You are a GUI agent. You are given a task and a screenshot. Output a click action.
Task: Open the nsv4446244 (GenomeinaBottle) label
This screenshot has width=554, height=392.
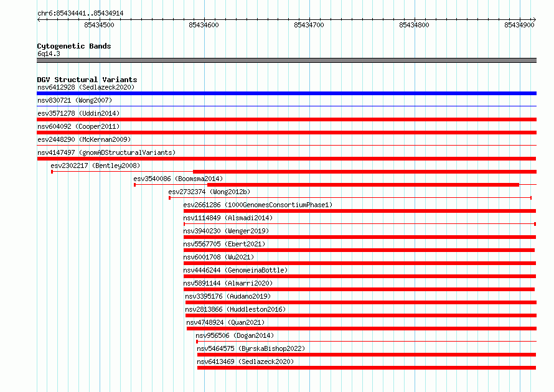click(x=235, y=270)
